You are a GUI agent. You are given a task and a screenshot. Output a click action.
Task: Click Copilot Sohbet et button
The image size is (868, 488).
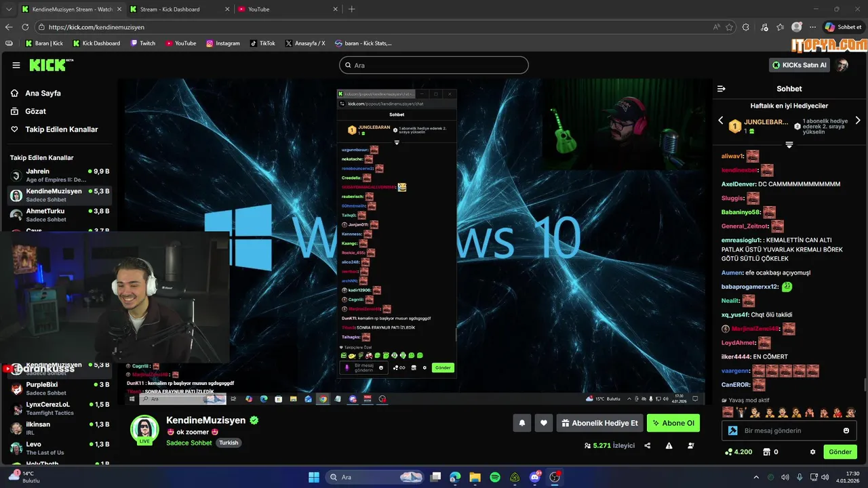click(844, 27)
